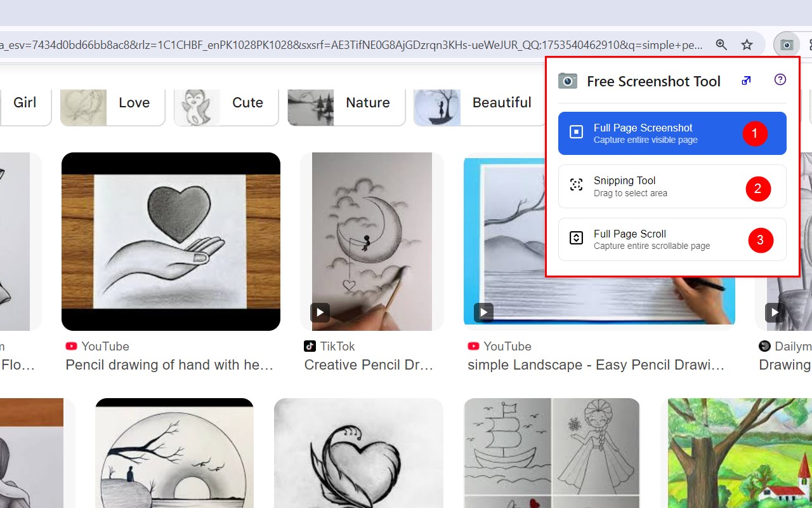Viewport: 812px width, 508px height.
Task: Select the Snipping Tool crop icon
Action: pos(575,185)
